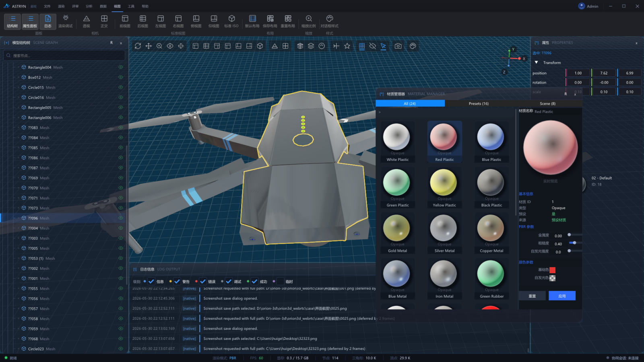Image resolution: width=644 pixels, height=362 pixels.
Task: Select 仰视图 bottom view in ribbon
Action: [x=214, y=21]
